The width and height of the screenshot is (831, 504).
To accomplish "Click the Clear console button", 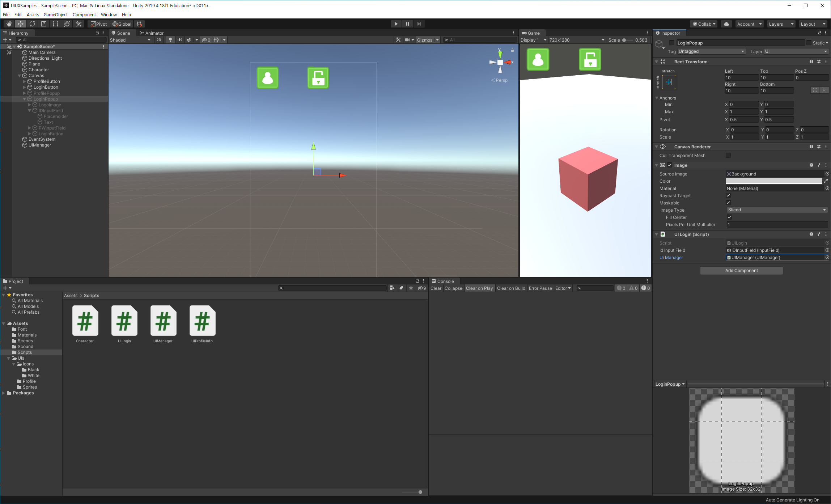I will 436,288.
